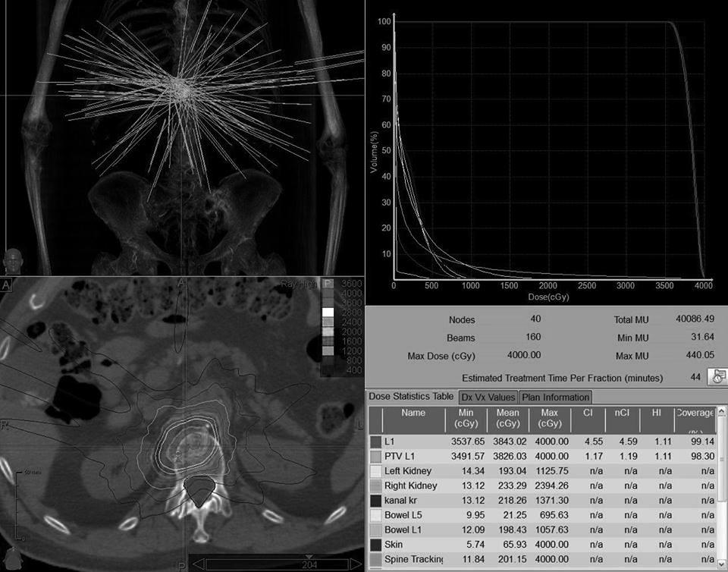Click the Bowel L5 color swatch
Viewport: 728px width, 572px height.
(375, 515)
